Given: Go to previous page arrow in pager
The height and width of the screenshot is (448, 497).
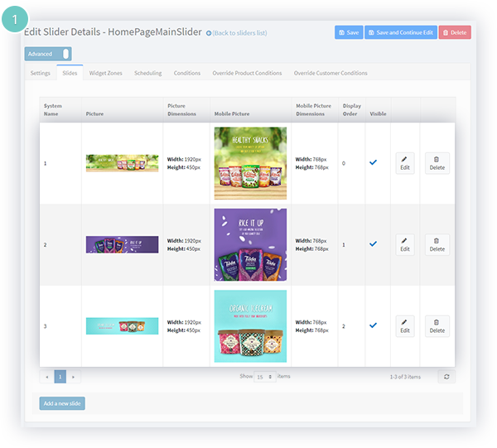Looking at the screenshot, I should (x=47, y=377).
